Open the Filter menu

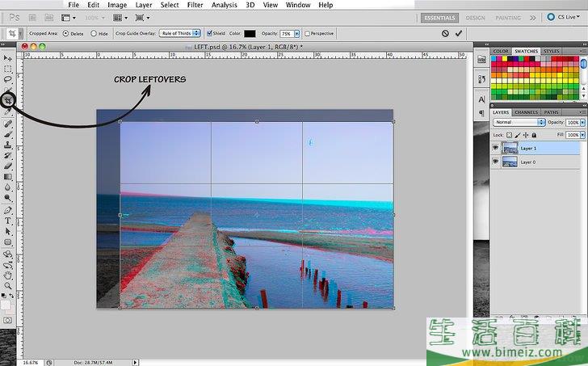[x=195, y=5]
